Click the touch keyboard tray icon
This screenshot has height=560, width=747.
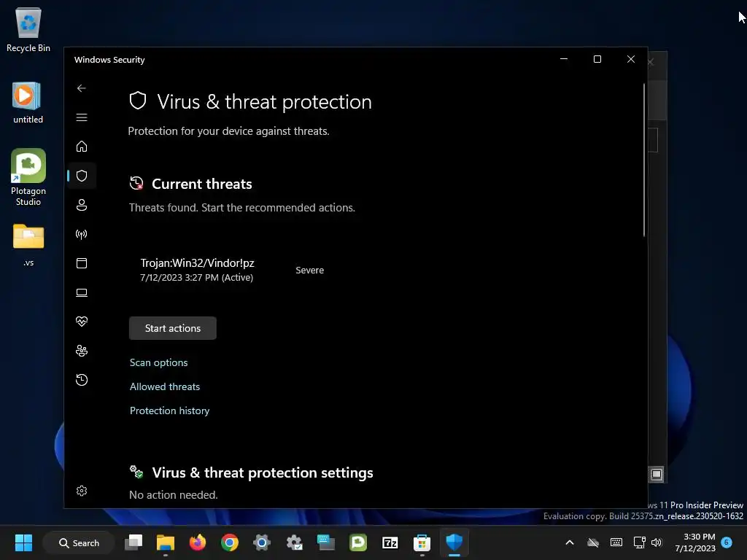(x=616, y=542)
